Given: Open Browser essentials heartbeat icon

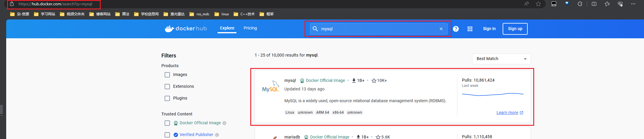Looking at the screenshot, I should [620, 4].
